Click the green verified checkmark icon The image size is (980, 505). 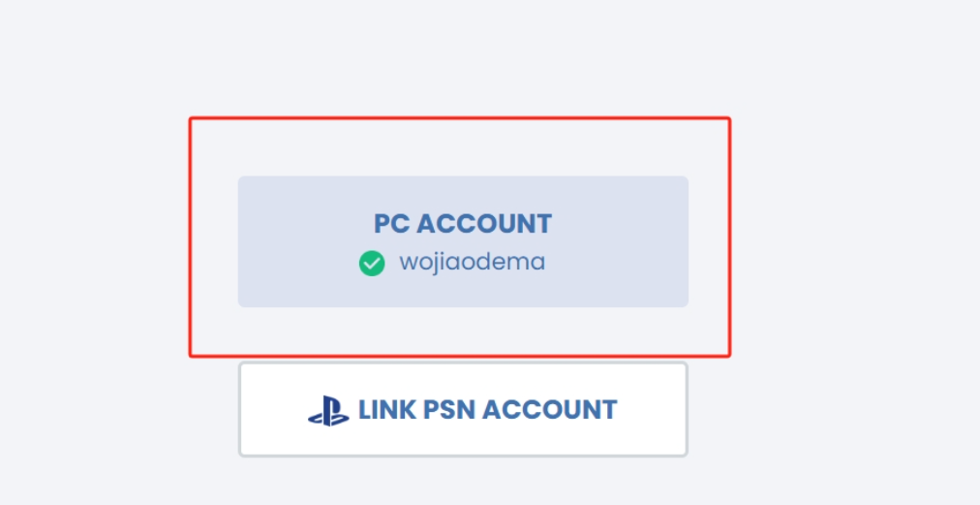[x=372, y=263]
